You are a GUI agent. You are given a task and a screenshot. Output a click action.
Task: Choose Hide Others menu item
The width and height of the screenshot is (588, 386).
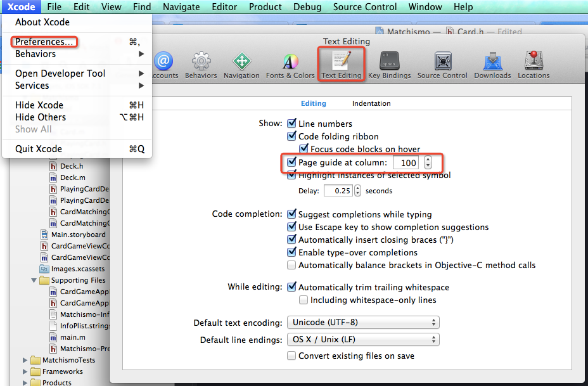(77, 117)
